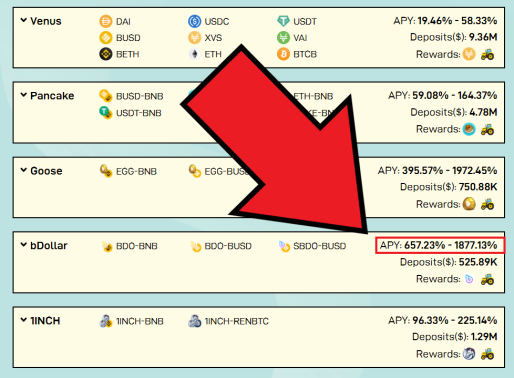Click the Deposits 525.89K value
Screen dimensions: 514x378
coord(478,262)
